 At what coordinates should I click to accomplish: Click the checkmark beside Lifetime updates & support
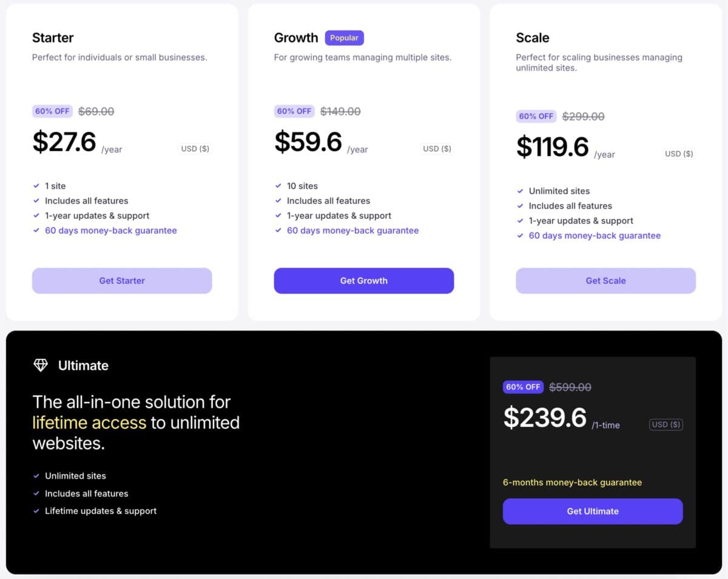click(x=36, y=511)
